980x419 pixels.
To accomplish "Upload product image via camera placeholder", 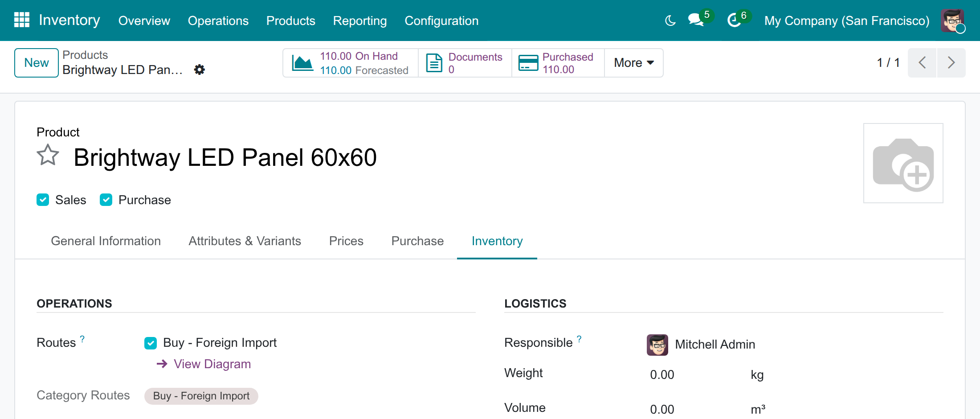I will (903, 163).
